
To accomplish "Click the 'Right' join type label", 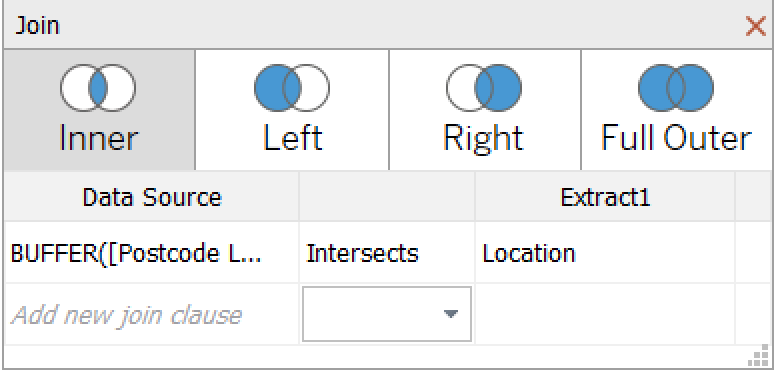I will click(483, 139).
